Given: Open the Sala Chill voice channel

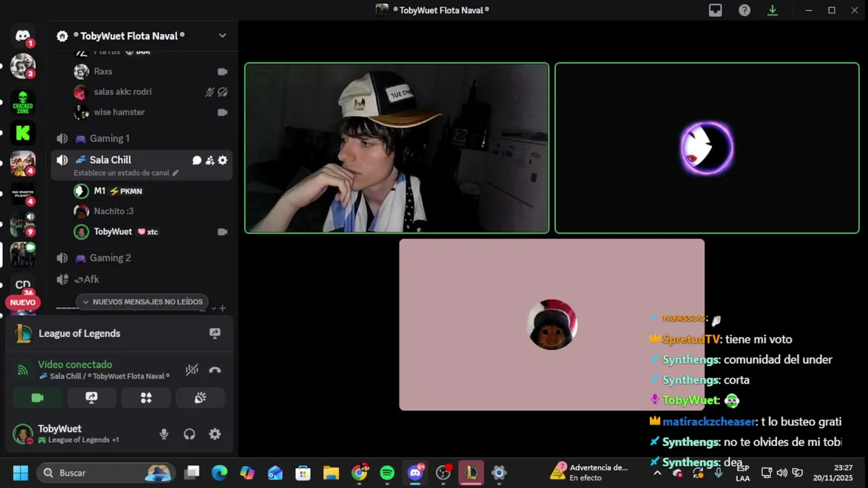Looking at the screenshot, I should click(111, 160).
